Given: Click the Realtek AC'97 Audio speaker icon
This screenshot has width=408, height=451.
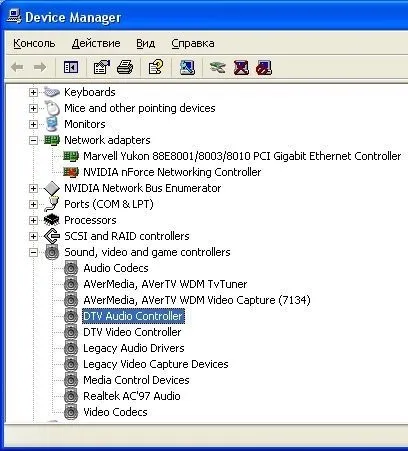Looking at the screenshot, I should [x=71, y=396].
